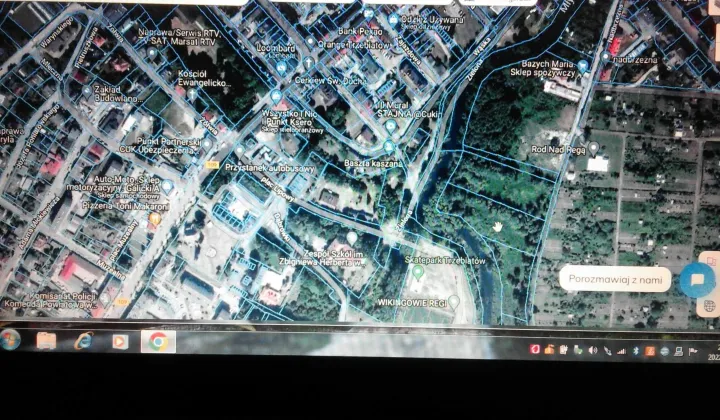Launch Internet Explorer from the taskbar

(x=84, y=341)
